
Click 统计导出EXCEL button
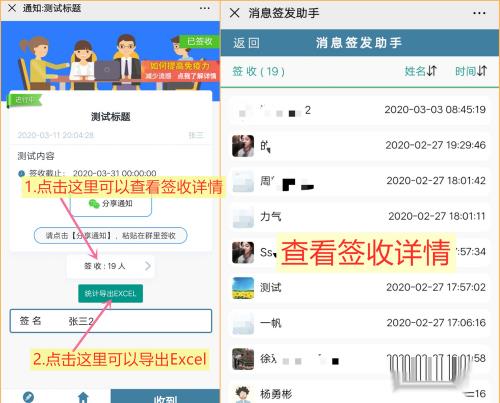pos(110,294)
